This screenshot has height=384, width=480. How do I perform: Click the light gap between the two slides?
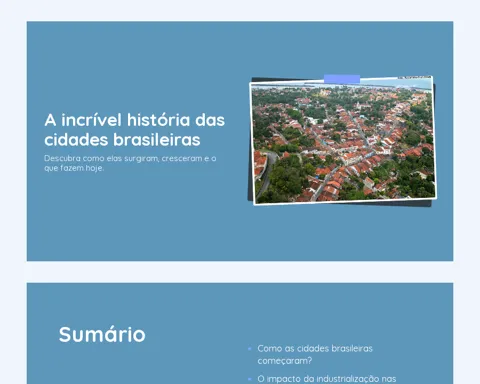(x=240, y=272)
